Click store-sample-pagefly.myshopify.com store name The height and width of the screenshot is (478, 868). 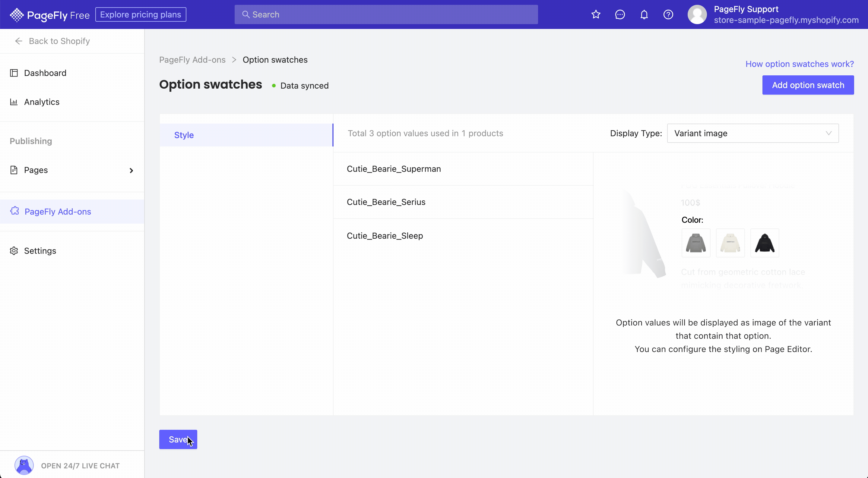(x=786, y=20)
